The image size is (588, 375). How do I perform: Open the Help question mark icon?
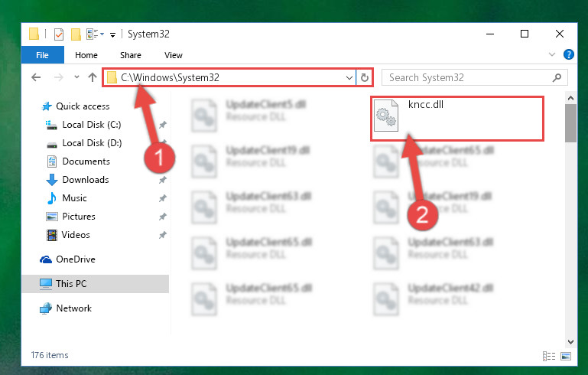tap(568, 54)
